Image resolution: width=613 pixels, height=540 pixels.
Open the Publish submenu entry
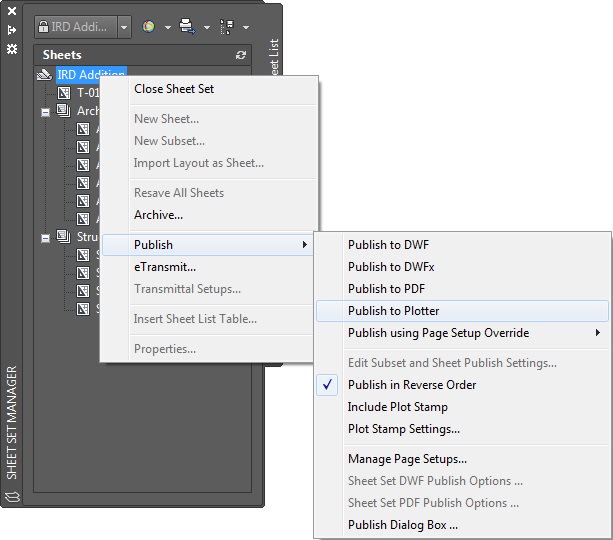tap(208, 245)
